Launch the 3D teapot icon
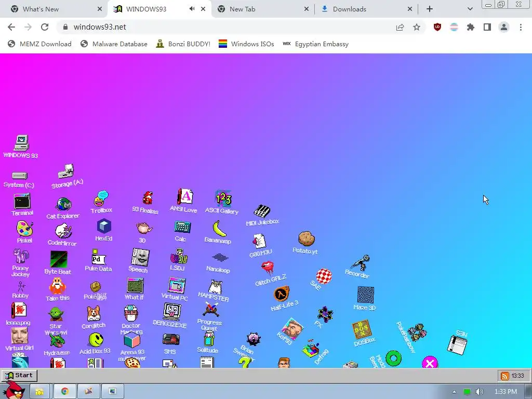The image size is (532, 399). coord(144,228)
